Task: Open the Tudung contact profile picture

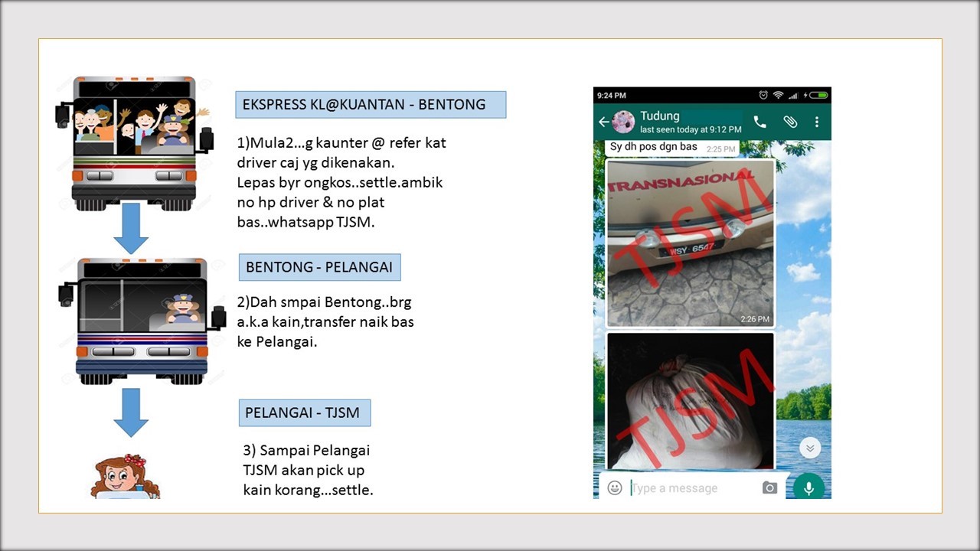Action: [x=624, y=122]
